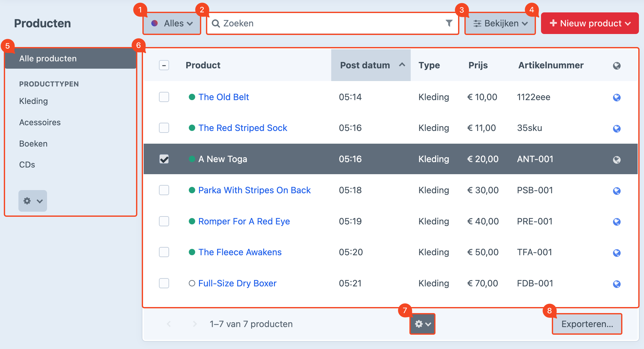Click the green status dot of Romper For A Red Eye

click(192, 221)
